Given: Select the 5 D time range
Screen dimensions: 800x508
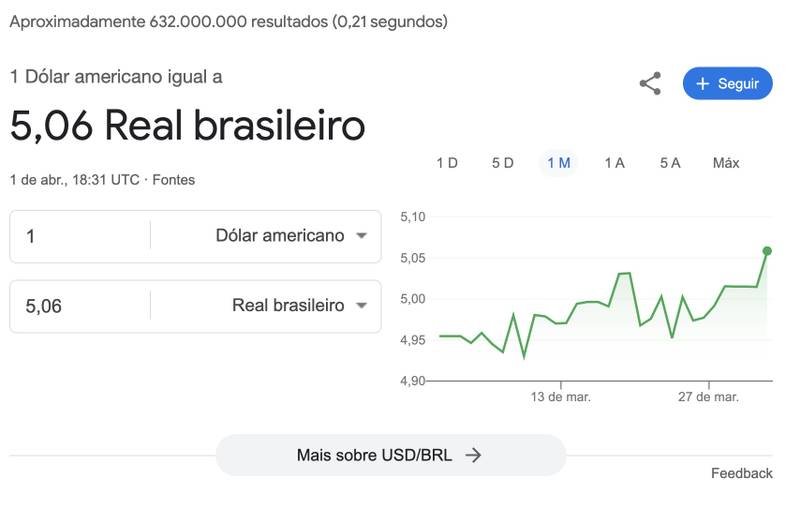Looking at the screenshot, I should (x=502, y=163).
